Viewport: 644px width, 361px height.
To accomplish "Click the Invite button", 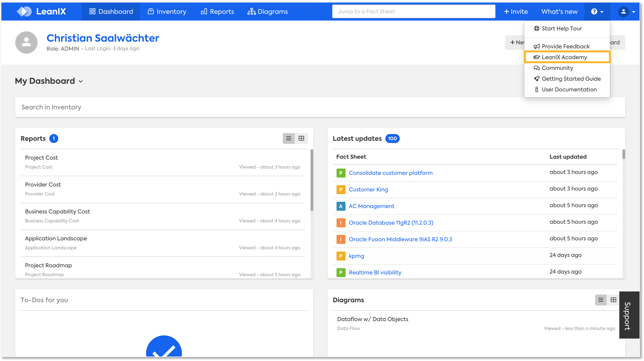I will pyautogui.click(x=516, y=11).
